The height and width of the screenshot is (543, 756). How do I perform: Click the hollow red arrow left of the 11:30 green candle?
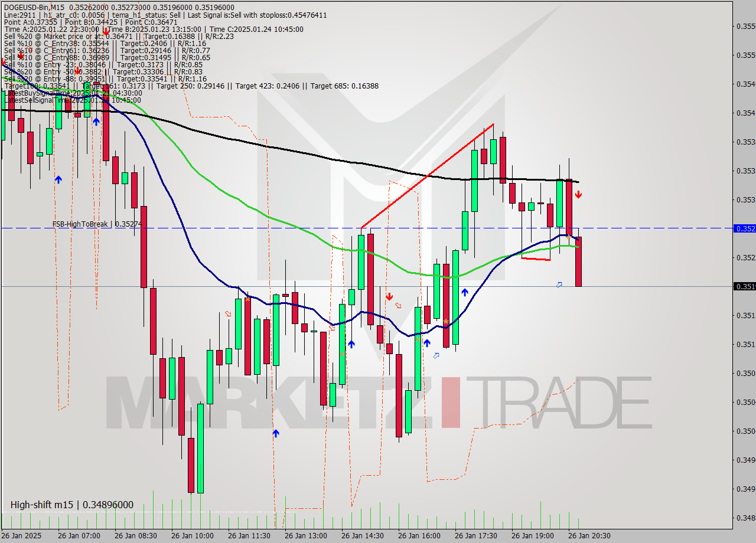click(229, 313)
